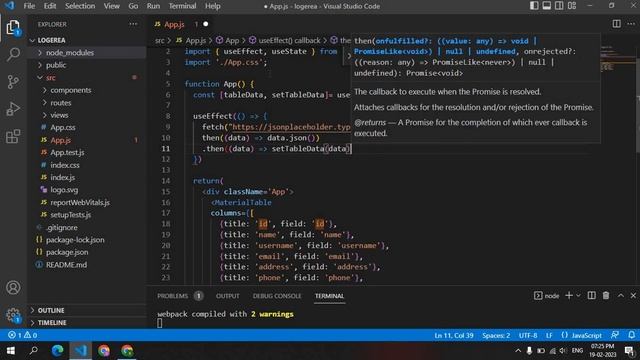Open the Help menu
The height and width of the screenshot is (360, 640).
[213, 6]
